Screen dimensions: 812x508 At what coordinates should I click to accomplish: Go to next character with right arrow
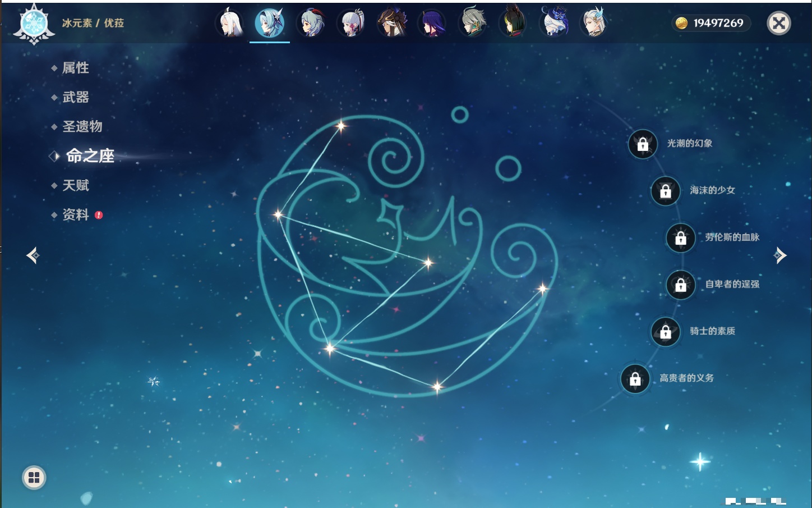[x=779, y=255]
